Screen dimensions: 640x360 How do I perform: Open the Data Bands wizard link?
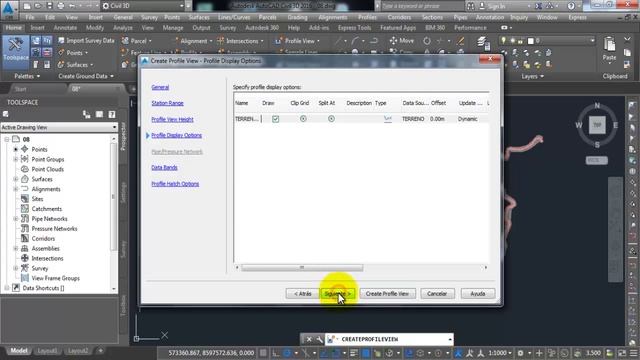point(164,167)
